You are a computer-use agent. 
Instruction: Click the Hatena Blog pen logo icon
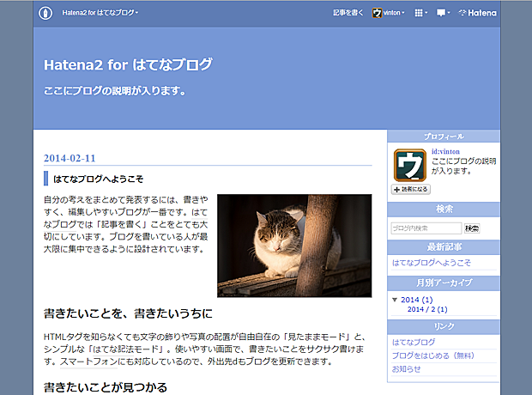pos(45,13)
